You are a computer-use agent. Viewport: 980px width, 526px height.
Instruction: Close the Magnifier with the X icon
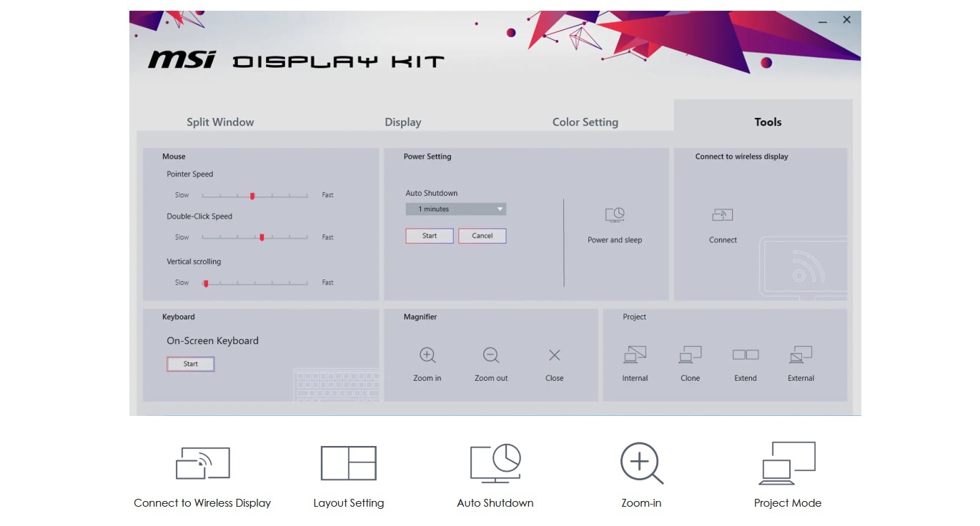(554, 355)
